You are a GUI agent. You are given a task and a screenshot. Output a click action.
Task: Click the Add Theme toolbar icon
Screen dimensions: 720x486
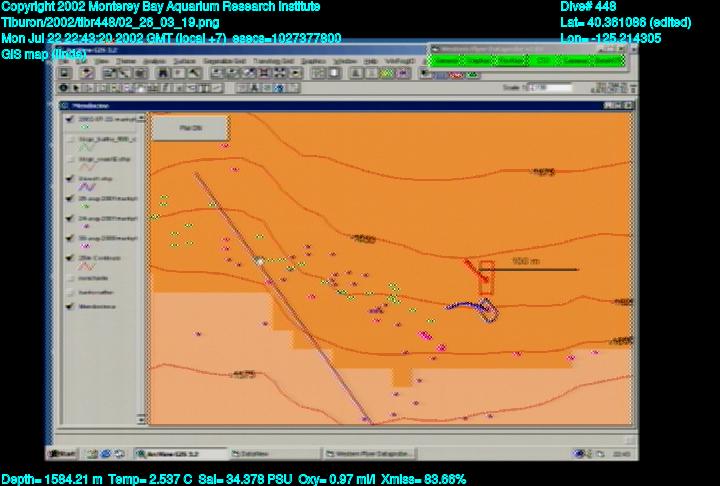point(87,73)
